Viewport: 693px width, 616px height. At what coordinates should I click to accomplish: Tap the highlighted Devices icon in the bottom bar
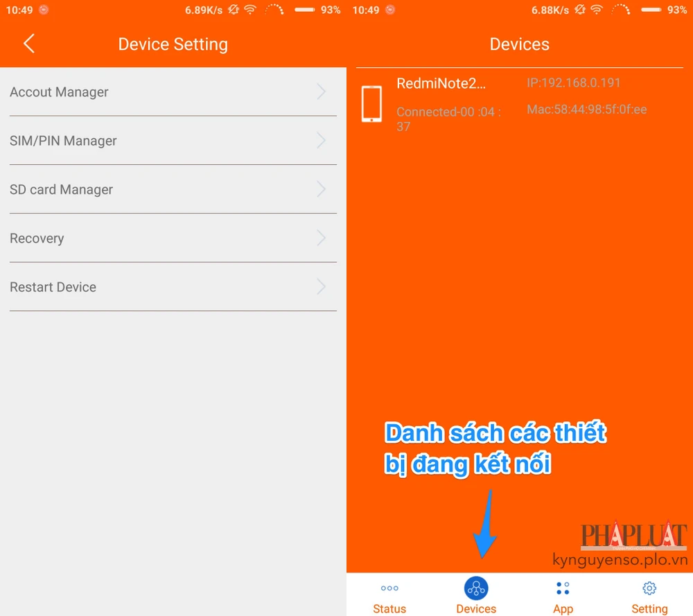[476, 589]
